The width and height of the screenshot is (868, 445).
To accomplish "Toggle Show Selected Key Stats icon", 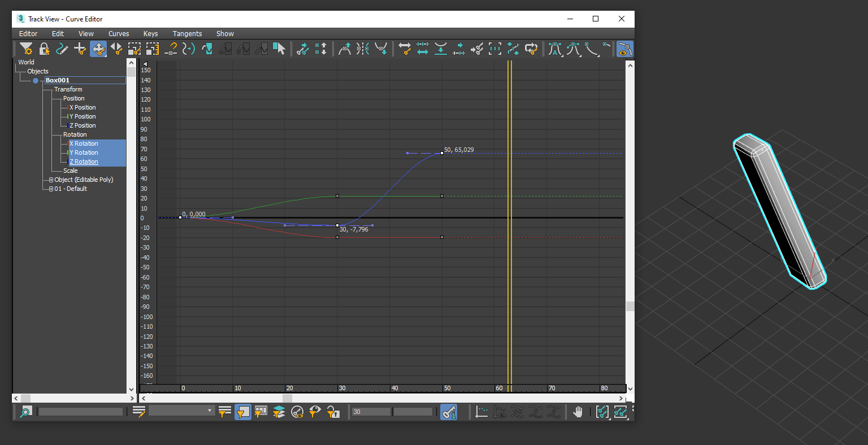I will click(x=449, y=412).
